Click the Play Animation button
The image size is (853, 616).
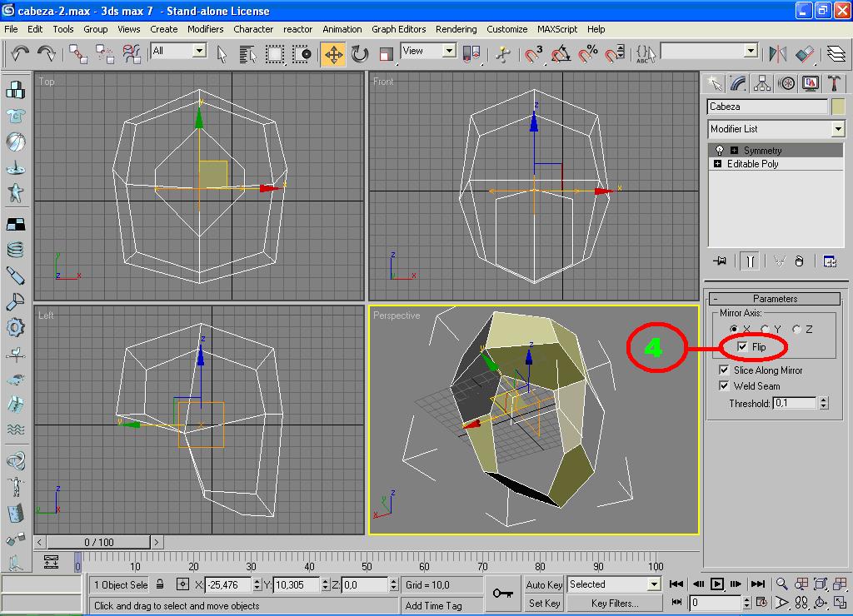[717, 584]
